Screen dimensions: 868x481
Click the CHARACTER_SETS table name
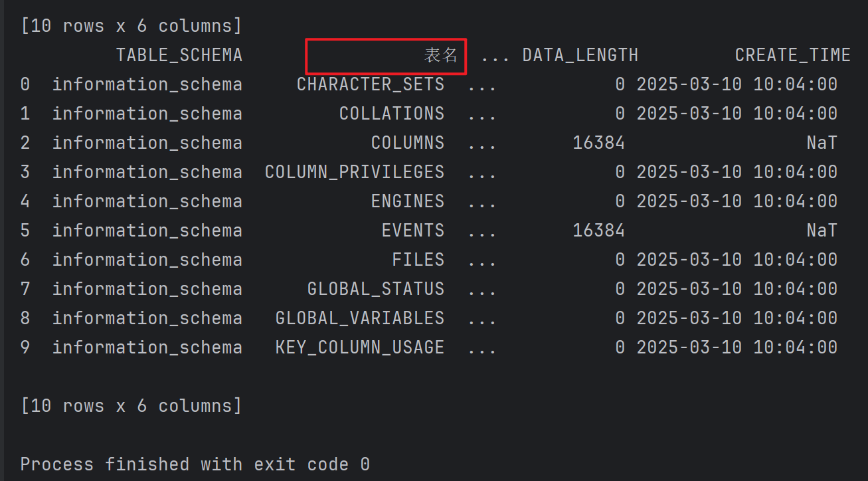coord(371,84)
